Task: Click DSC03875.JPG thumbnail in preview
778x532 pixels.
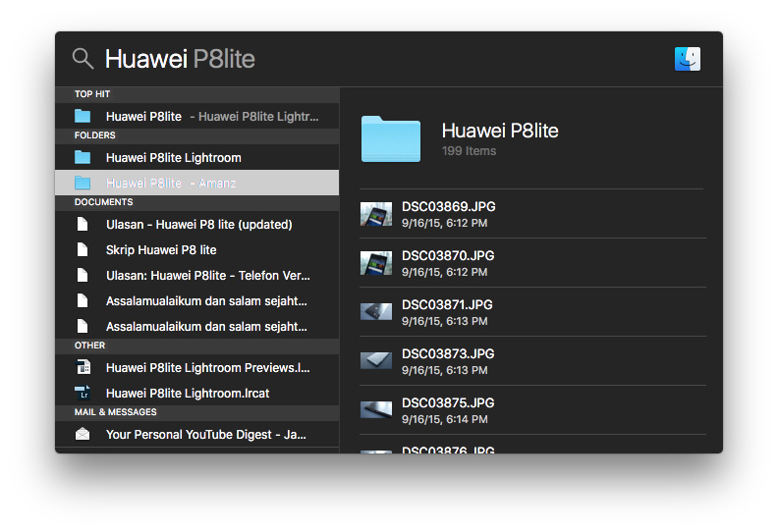Action: tap(376, 410)
